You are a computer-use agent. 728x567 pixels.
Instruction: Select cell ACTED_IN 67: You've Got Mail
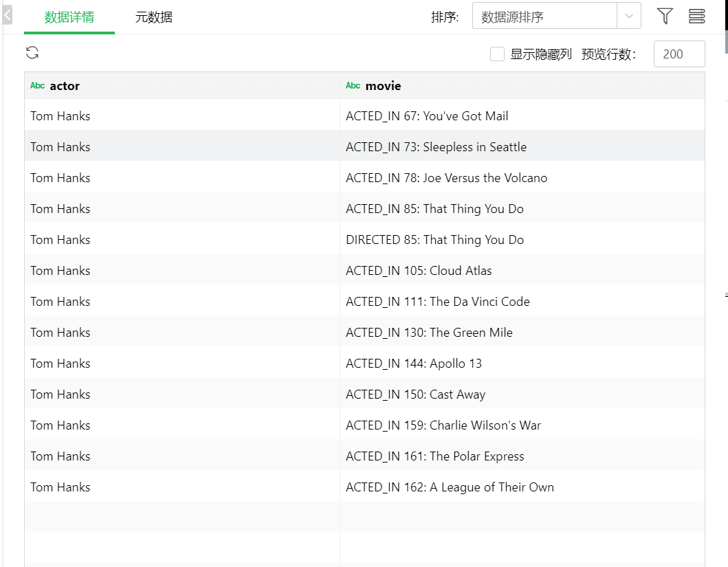522,116
